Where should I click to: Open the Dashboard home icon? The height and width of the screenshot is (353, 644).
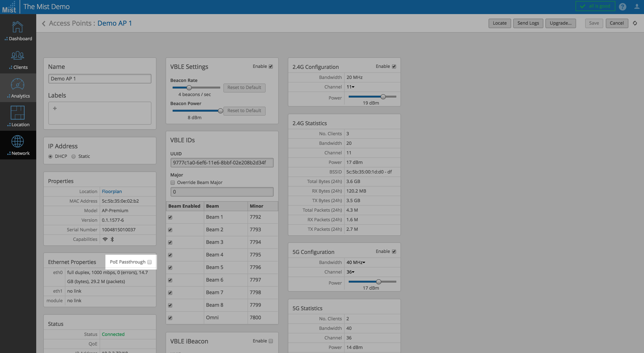coord(18,27)
